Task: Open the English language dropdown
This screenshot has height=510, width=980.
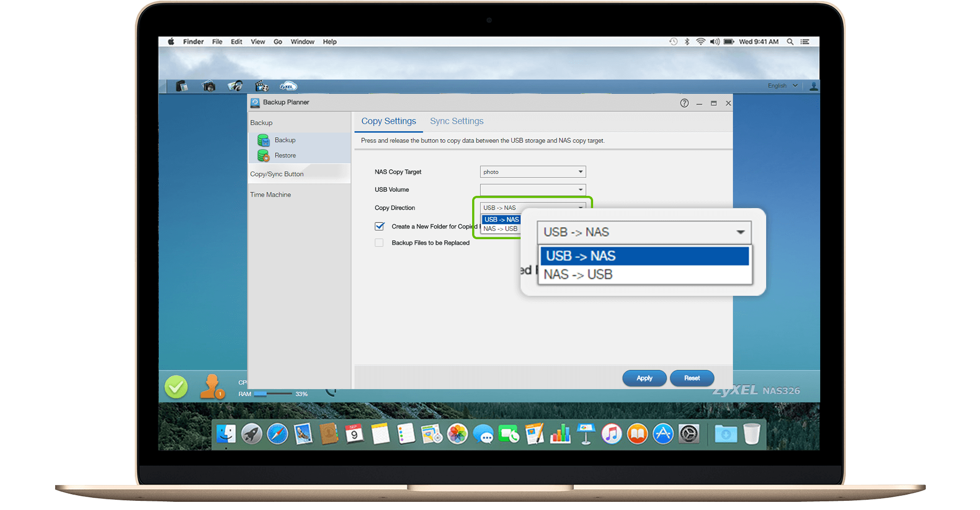Action: pyautogui.click(x=782, y=86)
